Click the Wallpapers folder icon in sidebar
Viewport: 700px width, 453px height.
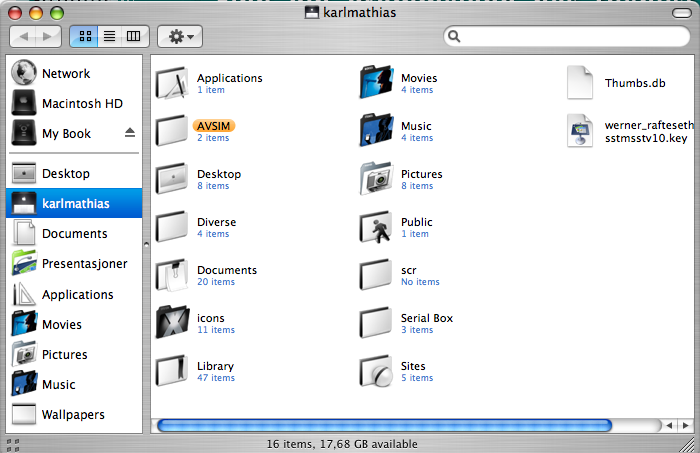24,414
